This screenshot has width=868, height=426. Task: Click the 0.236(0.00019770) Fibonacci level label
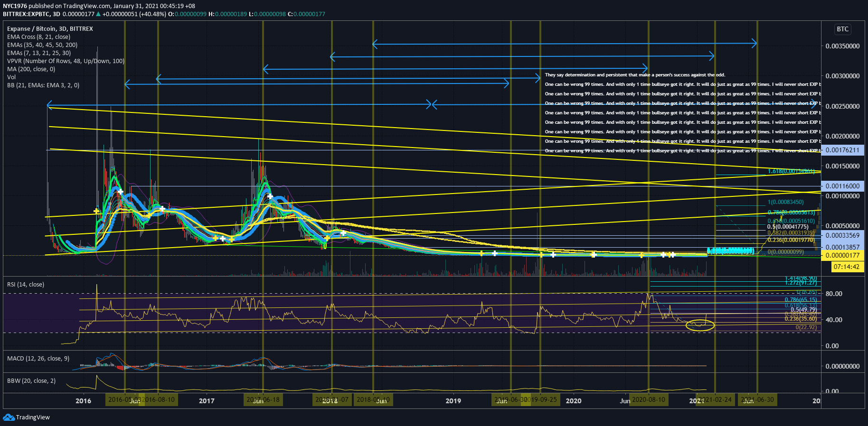pyautogui.click(x=791, y=240)
